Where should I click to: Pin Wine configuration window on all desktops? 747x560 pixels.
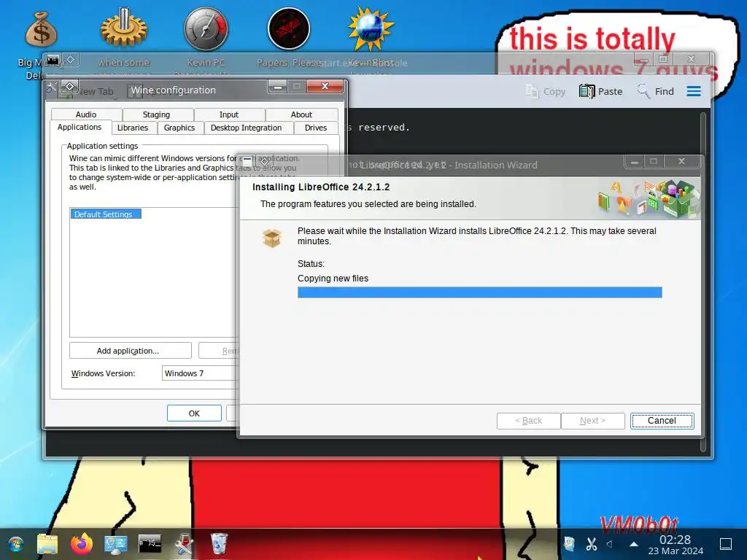point(69,87)
